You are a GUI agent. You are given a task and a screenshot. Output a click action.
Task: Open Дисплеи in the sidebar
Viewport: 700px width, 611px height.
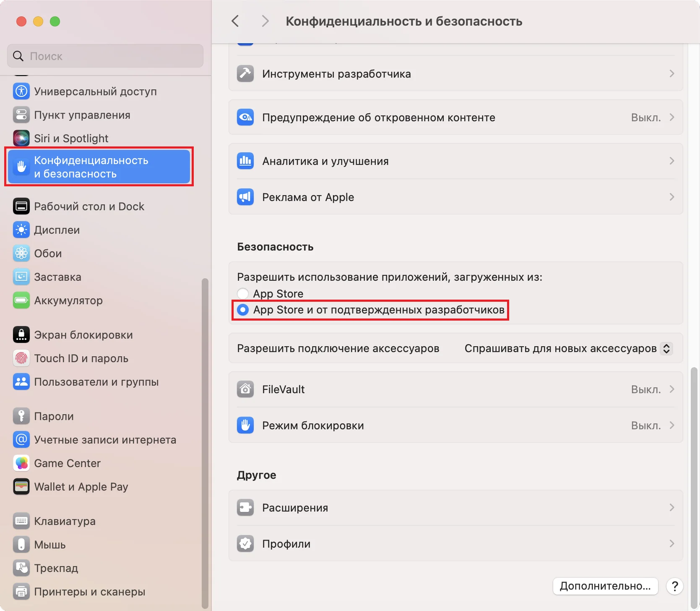(x=57, y=230)
